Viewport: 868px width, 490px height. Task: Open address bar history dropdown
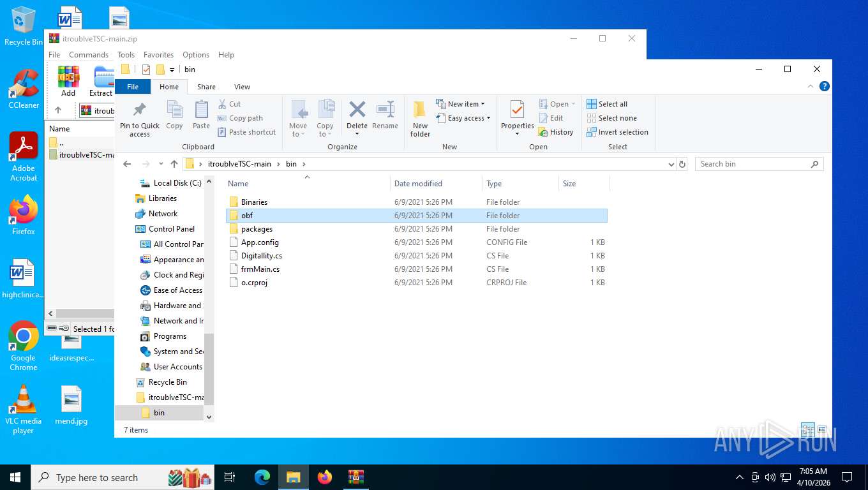click(671, 164)
